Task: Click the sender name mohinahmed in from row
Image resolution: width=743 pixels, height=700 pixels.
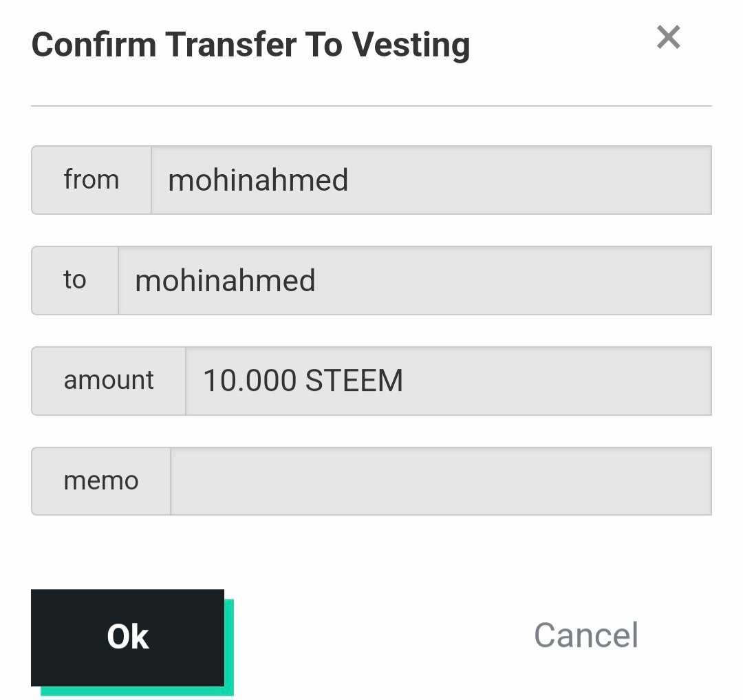Action: click(x=258, y=180)
